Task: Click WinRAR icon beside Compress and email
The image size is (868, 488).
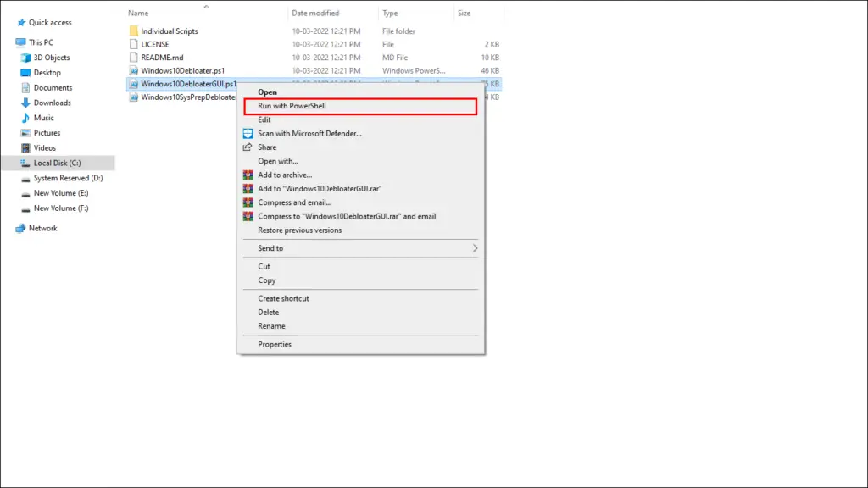Action: 248,202
